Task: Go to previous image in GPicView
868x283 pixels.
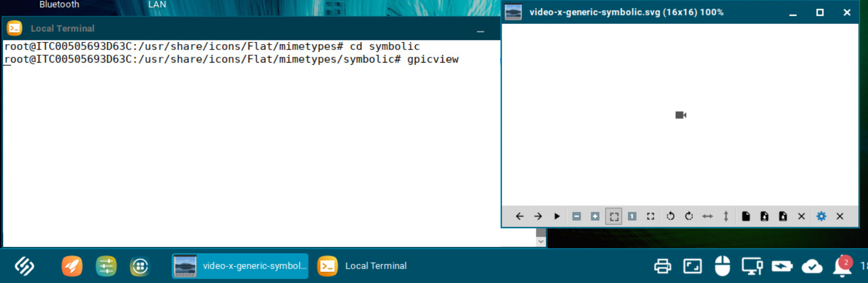Action: [520, 216]
